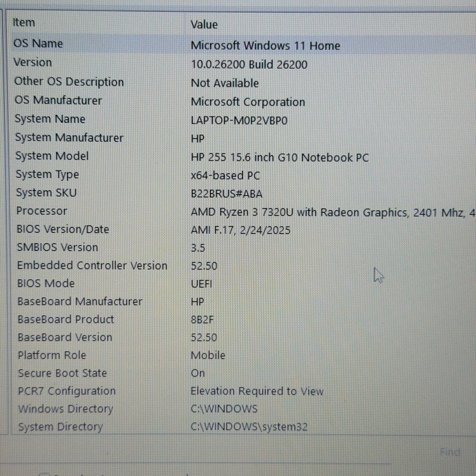Select value C:\WINDOWS\system32
The height and width of the screenshot is (476, 476).
(x=249, y=427)
